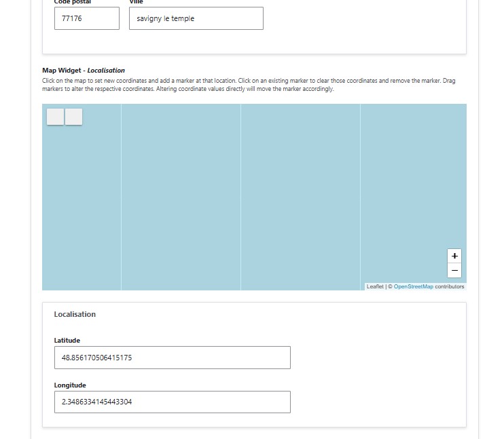
Task: Zoom out on the Leaflet map
Action: click(x=454, y=271)
